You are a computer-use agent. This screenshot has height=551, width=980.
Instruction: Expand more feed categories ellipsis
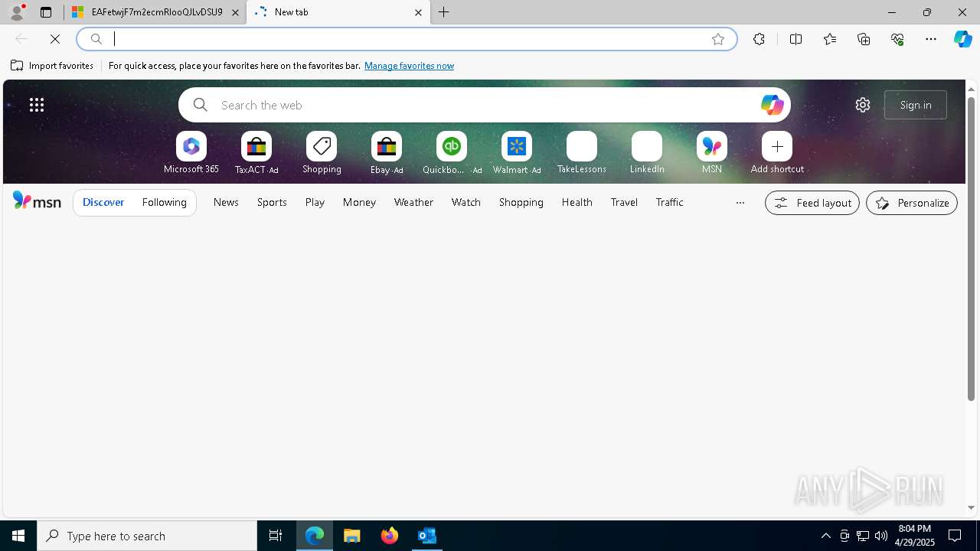[x=740, y=203]
